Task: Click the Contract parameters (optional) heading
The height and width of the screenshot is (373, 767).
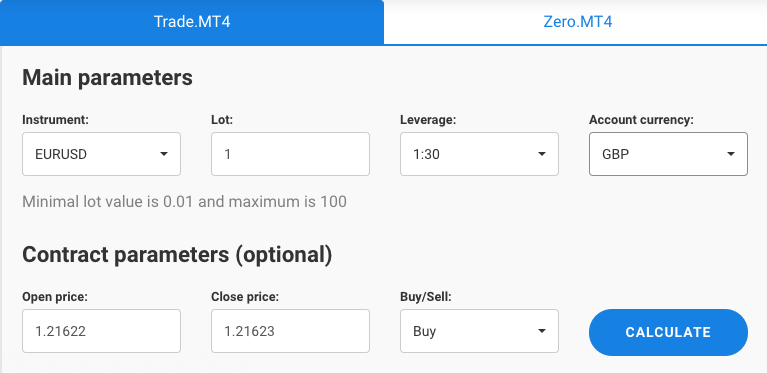Action: click(177, 255)
